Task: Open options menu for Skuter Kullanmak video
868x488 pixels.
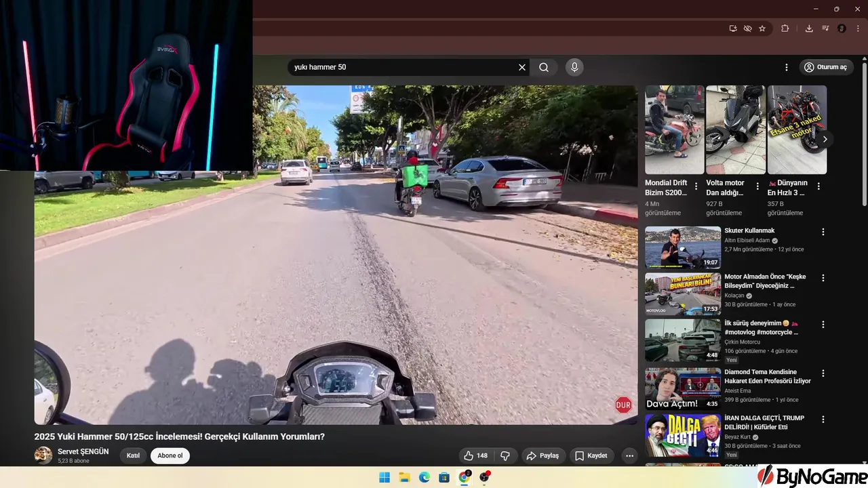Action: (823, 232)
